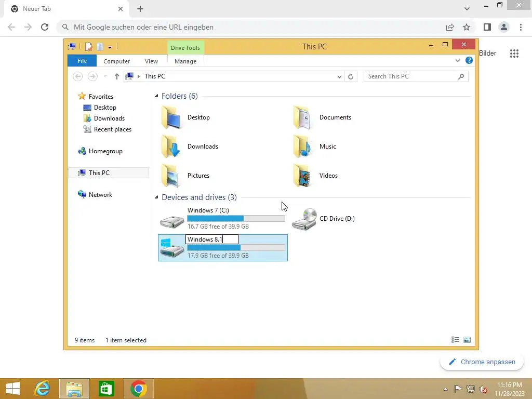
Task: Open the Computer ribbon tab
Action: point(117,61)
